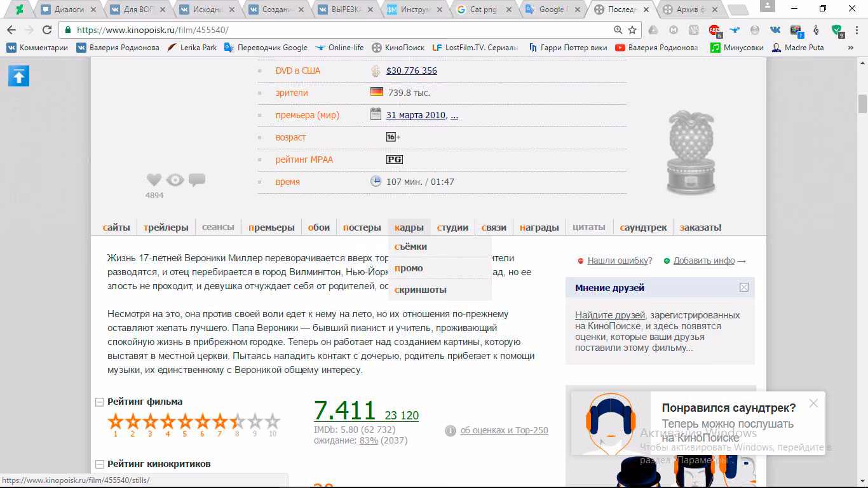The image size is (868, 488).
Task: Click the speech bubble comment icon
Action: point(197,180)
